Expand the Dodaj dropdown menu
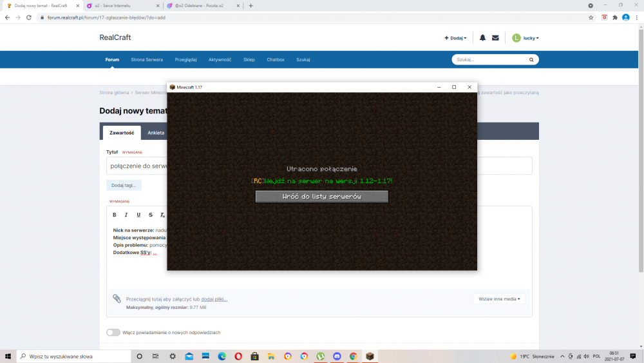 pyautogui.click(x=456, y=38)
